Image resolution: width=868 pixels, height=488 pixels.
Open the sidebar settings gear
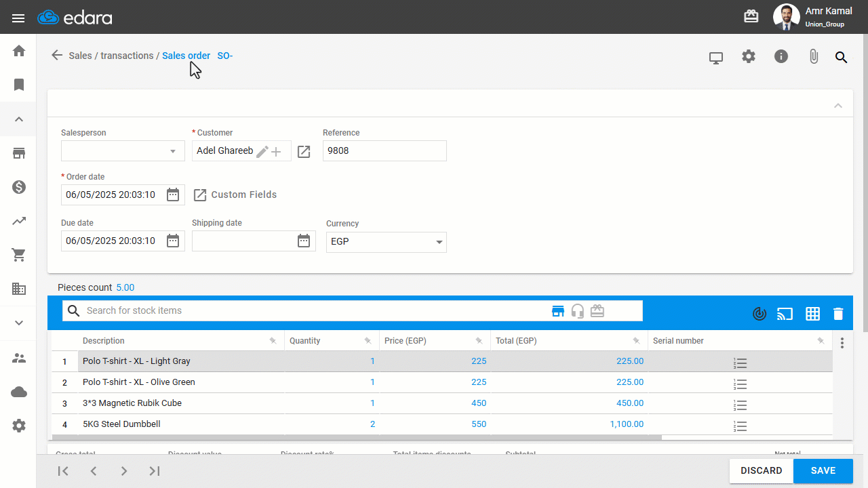pyautogui.click(x=19, y=426)
